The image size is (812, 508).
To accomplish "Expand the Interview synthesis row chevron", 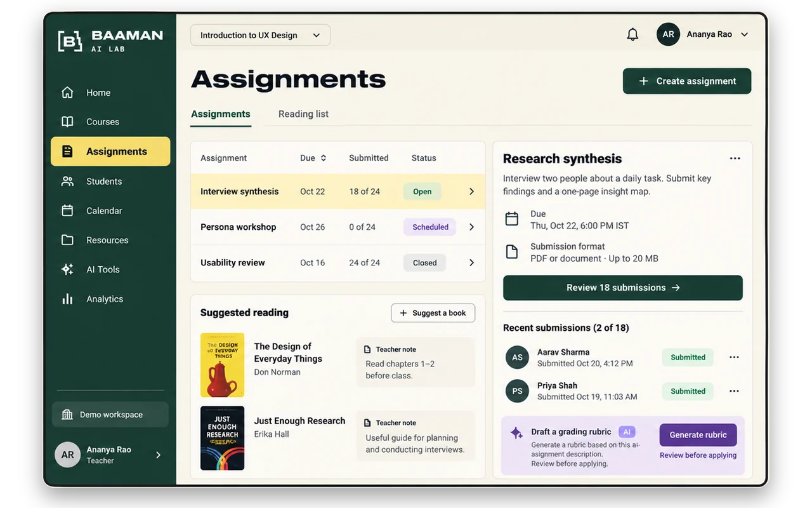I will coord(471,191).
